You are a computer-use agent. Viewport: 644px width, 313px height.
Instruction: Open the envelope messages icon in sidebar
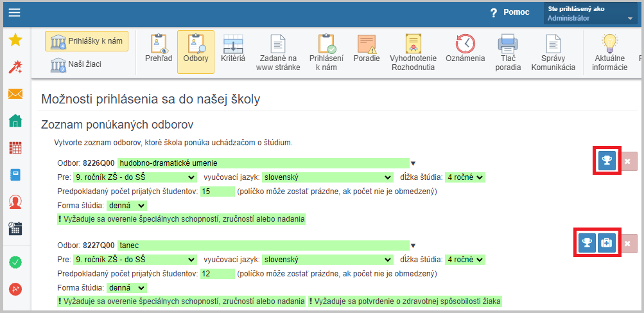(x=15, y=94)
